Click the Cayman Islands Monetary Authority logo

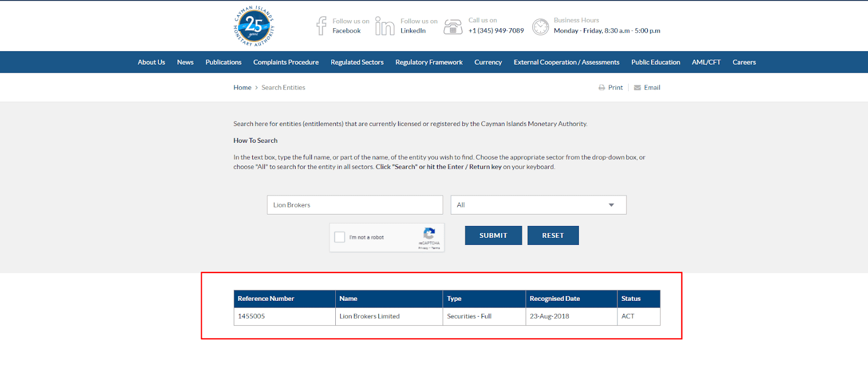[x=254, y=26]
